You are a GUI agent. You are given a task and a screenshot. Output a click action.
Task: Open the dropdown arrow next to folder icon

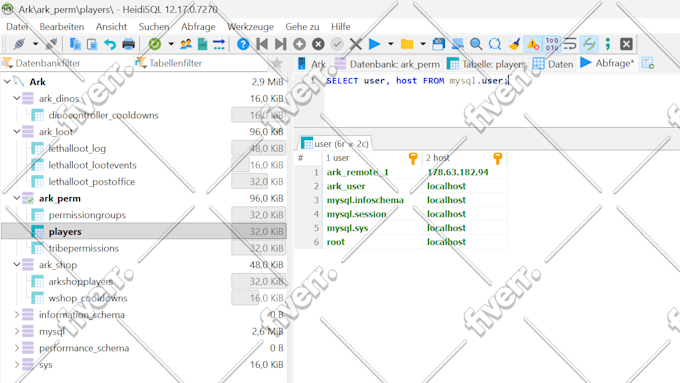point(423,44)
